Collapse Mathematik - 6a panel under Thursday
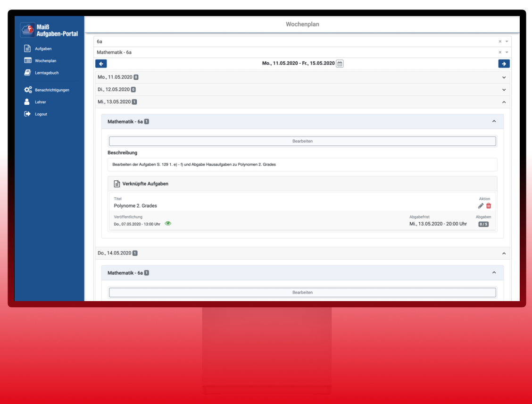The width and height of the screenshot is (532, 404). coord(494,273)
